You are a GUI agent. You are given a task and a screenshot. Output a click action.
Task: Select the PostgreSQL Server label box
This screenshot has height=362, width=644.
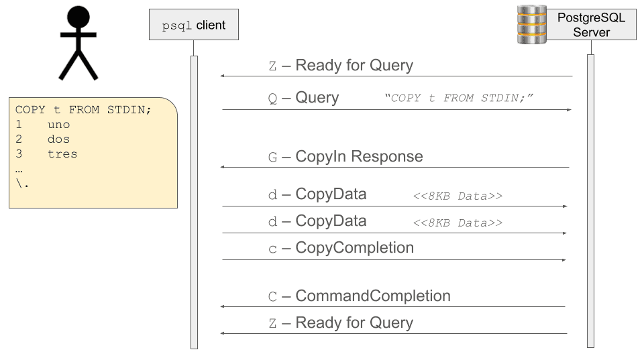(592, 25)
